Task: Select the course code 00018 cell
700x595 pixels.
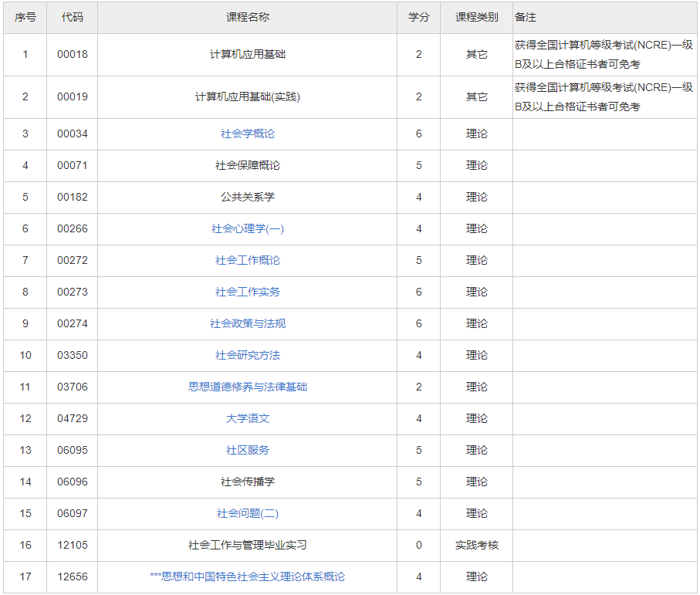Action: point(72,55)
